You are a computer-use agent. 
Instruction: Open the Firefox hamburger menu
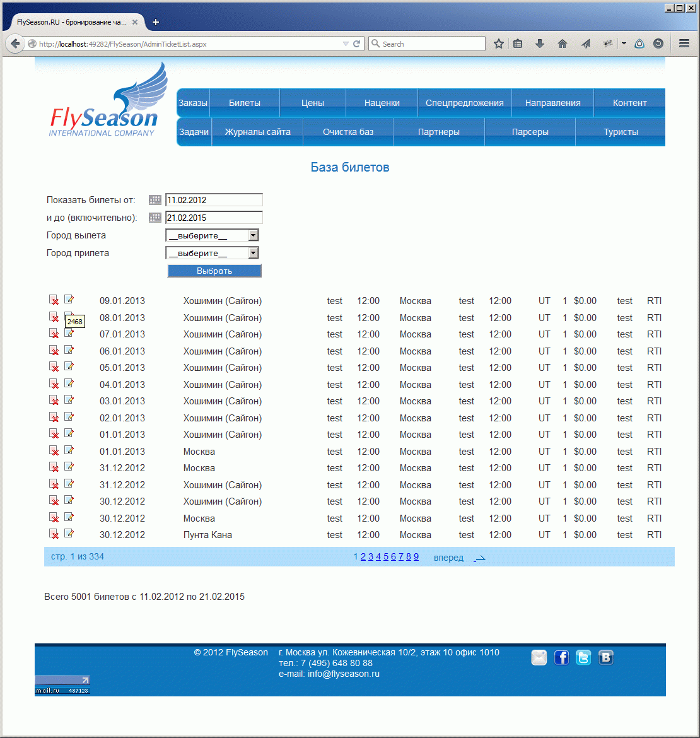click(684, 44)
